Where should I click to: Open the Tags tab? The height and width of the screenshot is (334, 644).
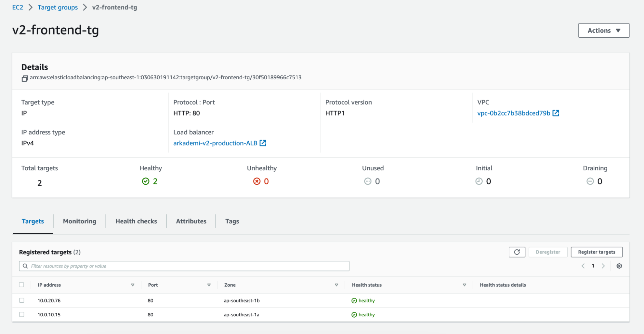point(232,221)
